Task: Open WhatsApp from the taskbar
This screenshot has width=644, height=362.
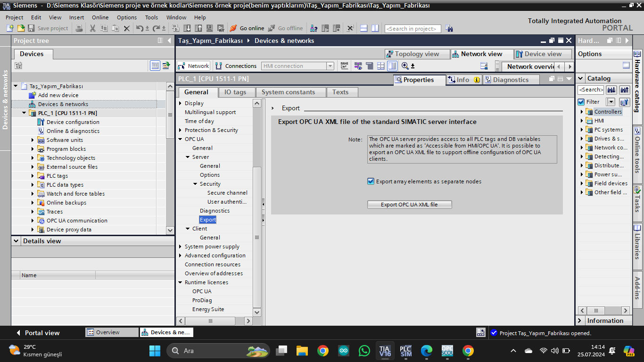Action: tap(364, 351)
